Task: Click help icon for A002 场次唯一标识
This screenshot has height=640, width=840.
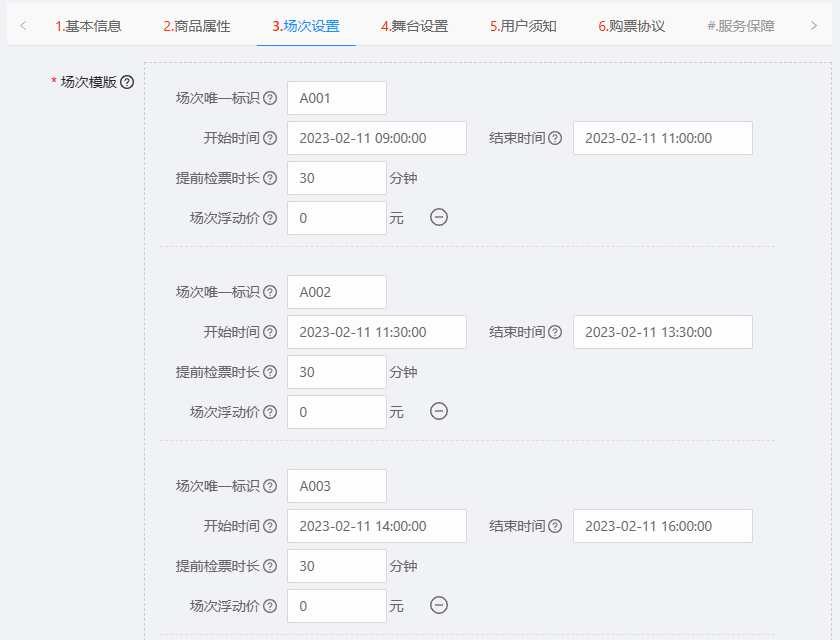Action: (271, 292)
